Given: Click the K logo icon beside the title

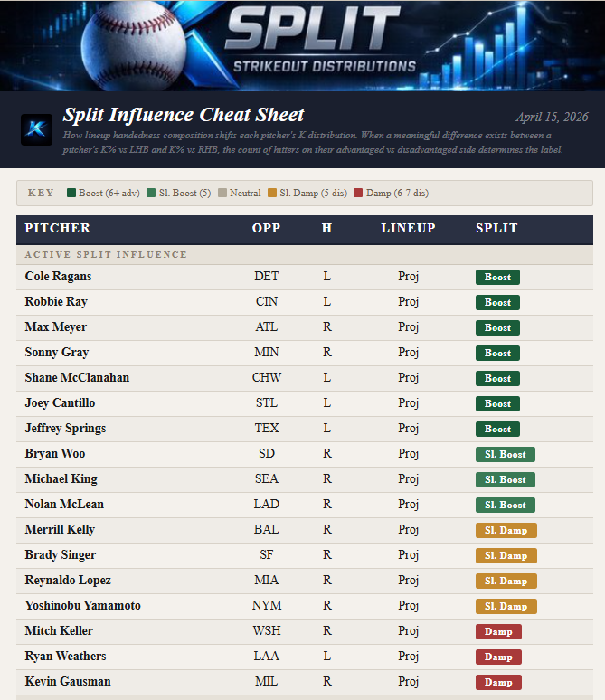Looking at the screenshot, I should point(36,129).
